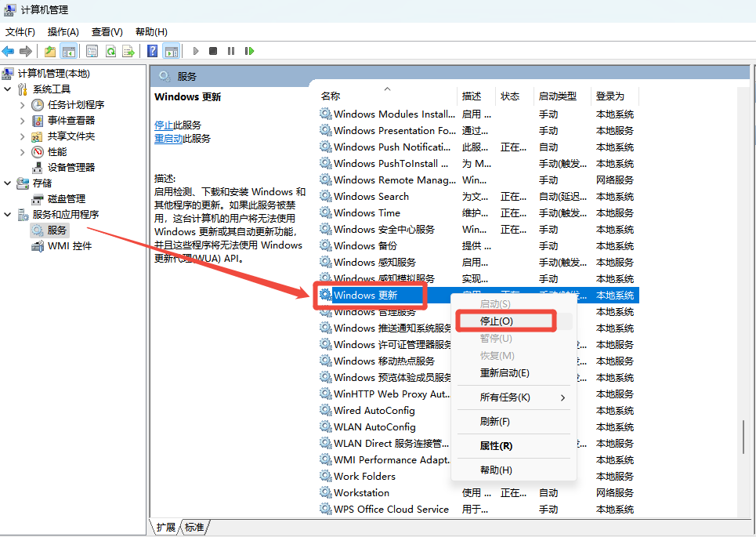
Task: Expand the 共享文件夹 tree node
Action: click(x=22, y=136)
